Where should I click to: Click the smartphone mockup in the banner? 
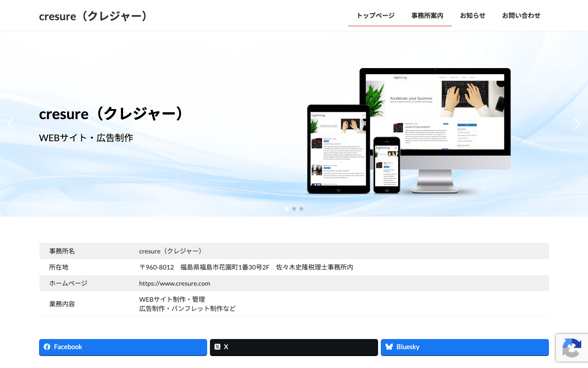tap(387, 165)
